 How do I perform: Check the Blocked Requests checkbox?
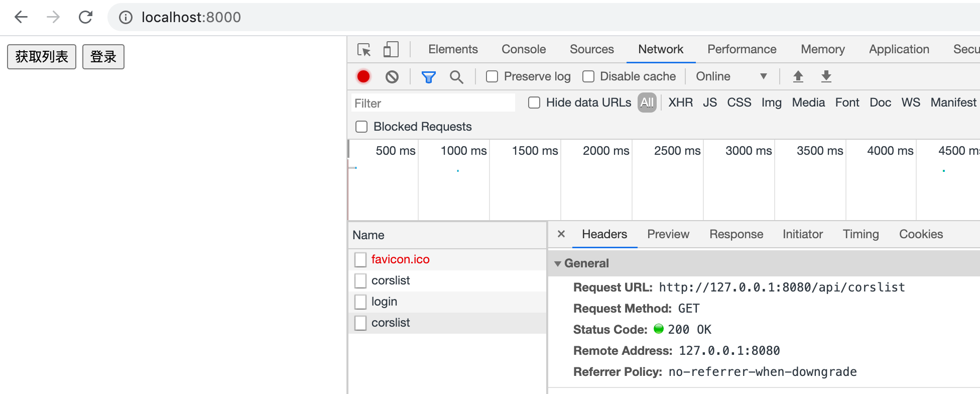click(361, 127)
